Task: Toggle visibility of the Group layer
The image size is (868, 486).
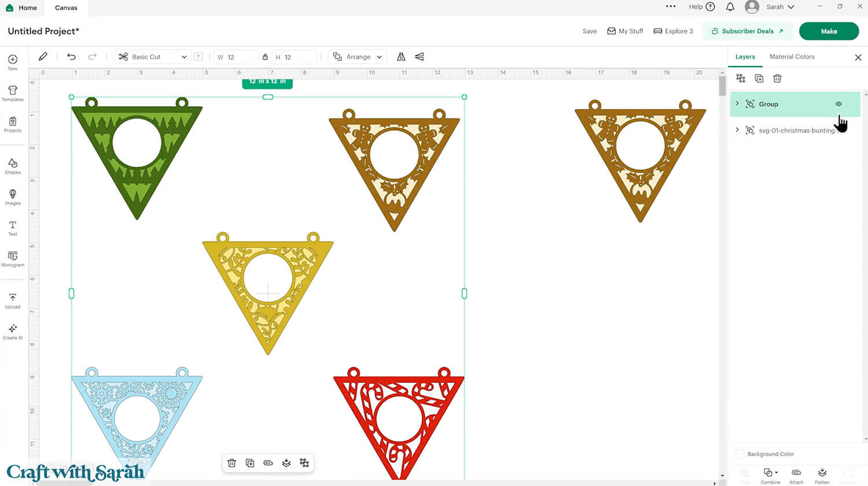Action: [x=838, y=104]
